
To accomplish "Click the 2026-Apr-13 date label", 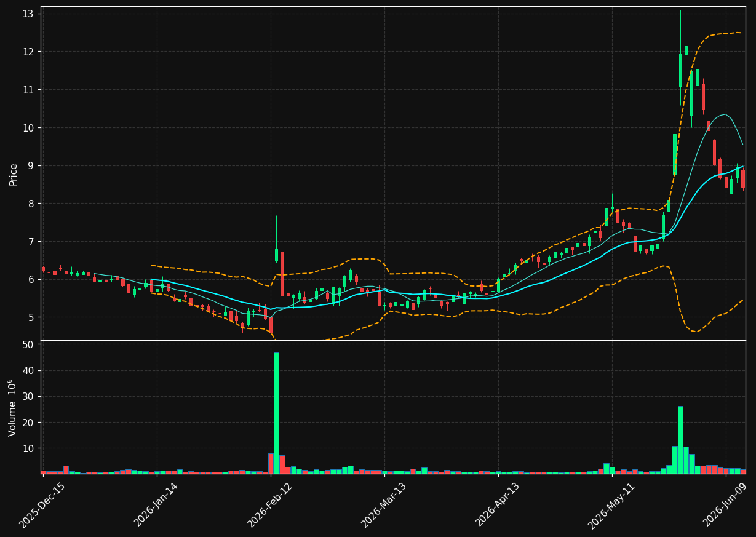I will (x=497, y=505).
